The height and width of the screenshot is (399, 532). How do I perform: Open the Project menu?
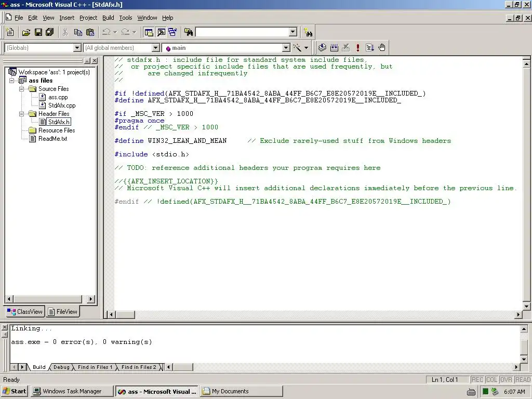[x=88, y=18]
